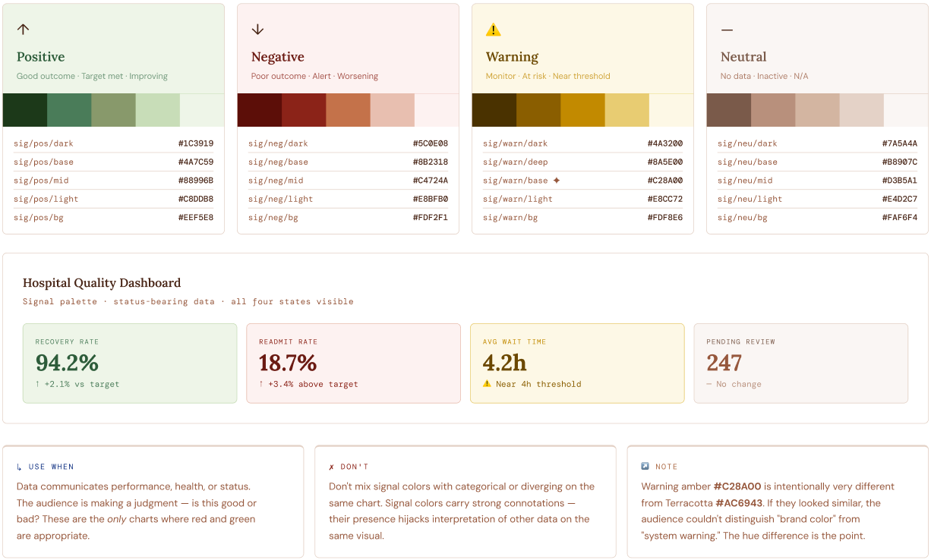The width and height of the screenshot is (931, 560).
Task: Select the base amber #C28A00 swatch
Action: click(x=582, y=110)
